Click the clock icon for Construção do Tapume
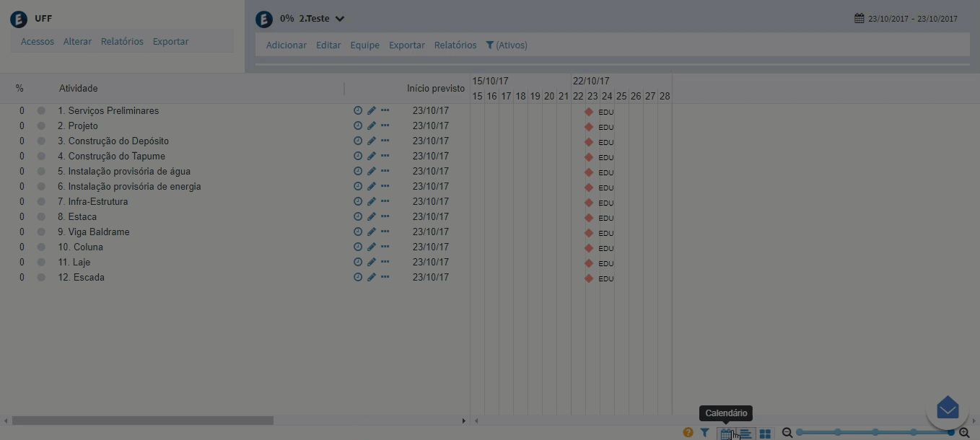 358,156
